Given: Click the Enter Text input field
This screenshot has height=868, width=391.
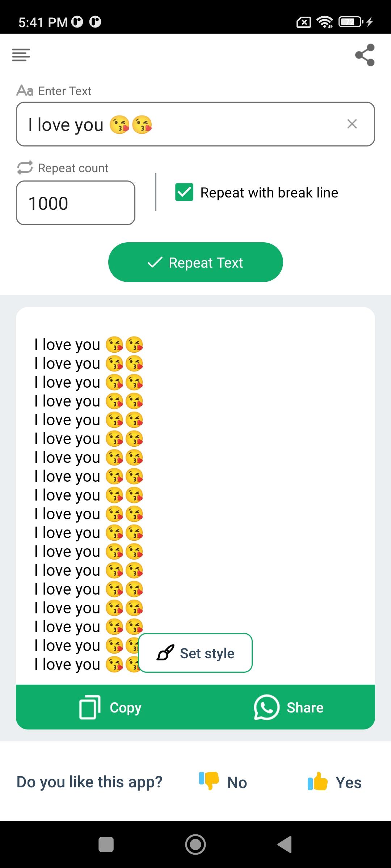Looking at the screenshot, I should coord(195,124).
